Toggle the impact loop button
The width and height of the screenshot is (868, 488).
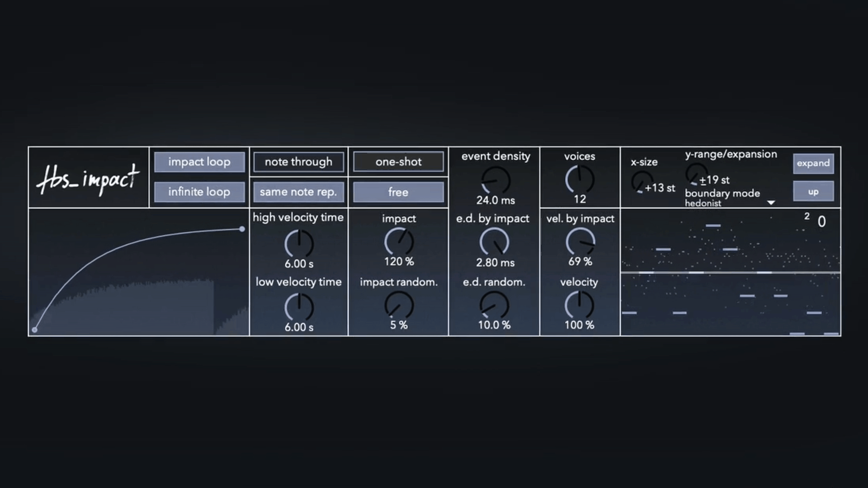pyautogui.click(x=199, y=162)
